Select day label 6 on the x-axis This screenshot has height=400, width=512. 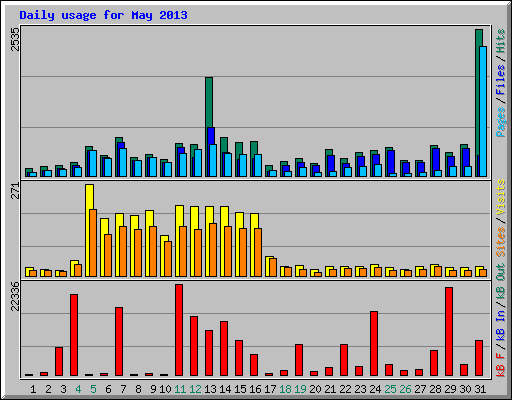pos(108,389)
